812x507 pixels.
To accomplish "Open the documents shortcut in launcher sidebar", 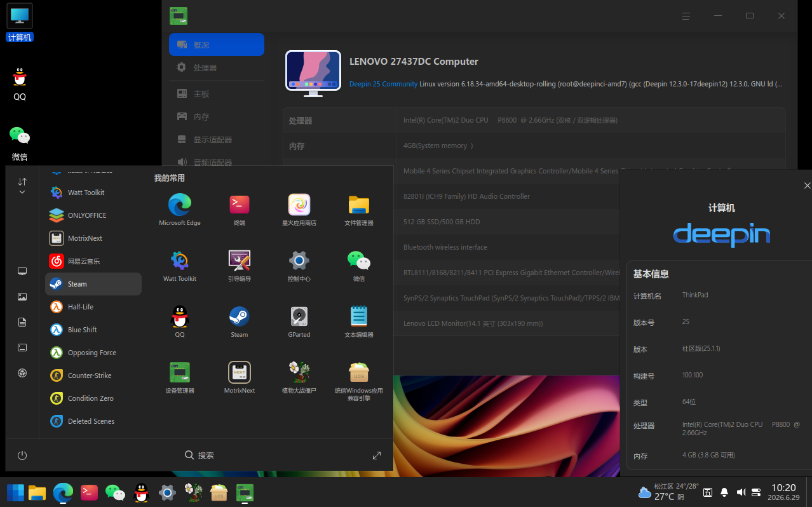I will 22,322.
